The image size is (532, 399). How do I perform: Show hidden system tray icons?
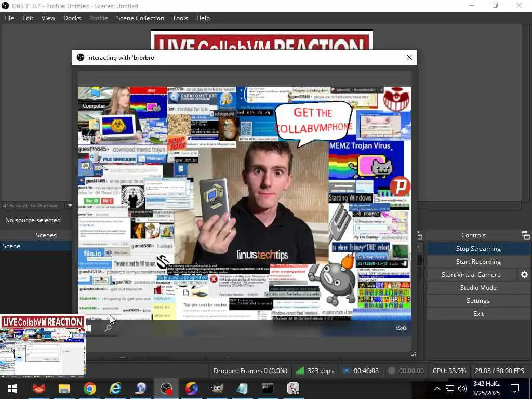click(437, 389)
